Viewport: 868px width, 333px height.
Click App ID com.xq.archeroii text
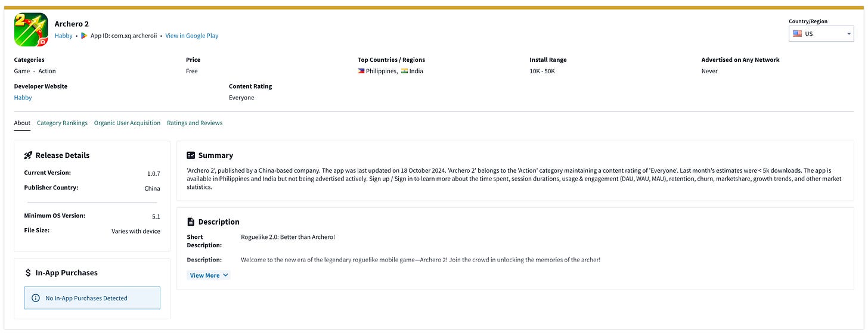pos(124,36)
